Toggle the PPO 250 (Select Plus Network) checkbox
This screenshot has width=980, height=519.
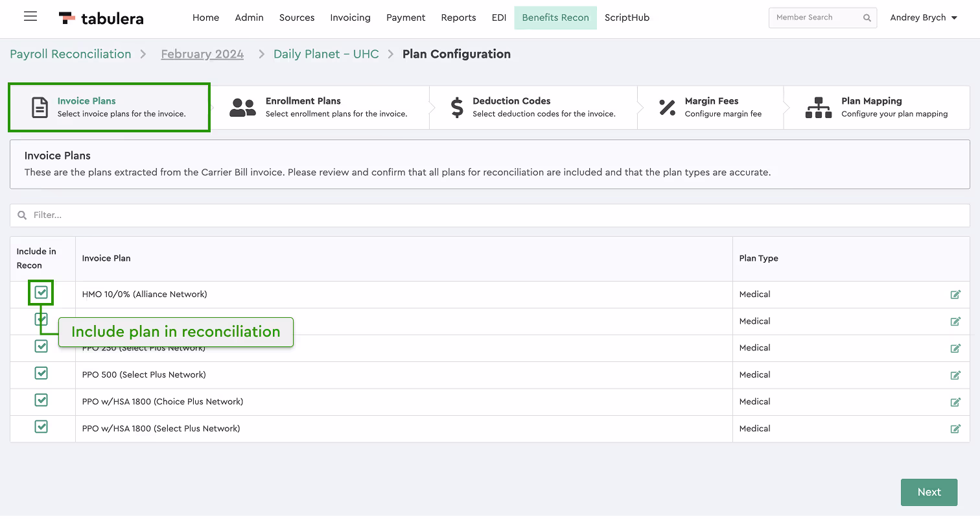41,346
